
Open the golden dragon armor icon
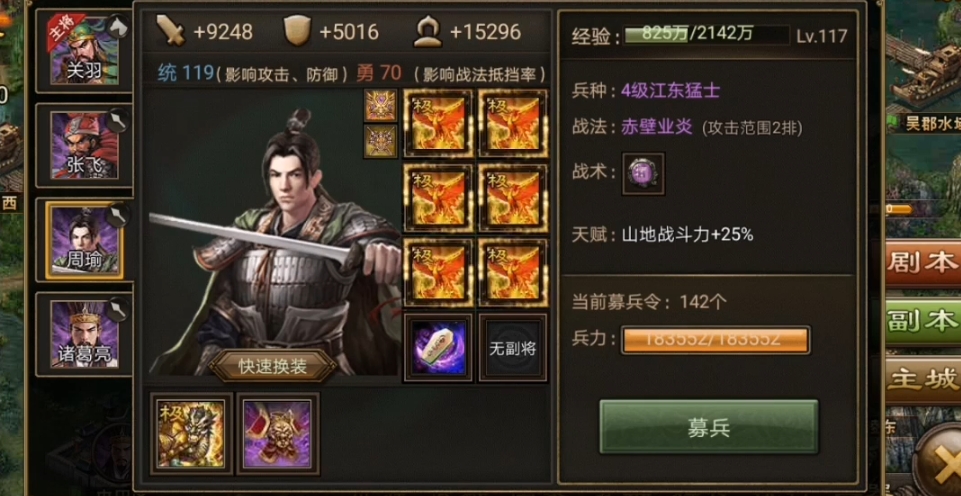click(192, 433)
